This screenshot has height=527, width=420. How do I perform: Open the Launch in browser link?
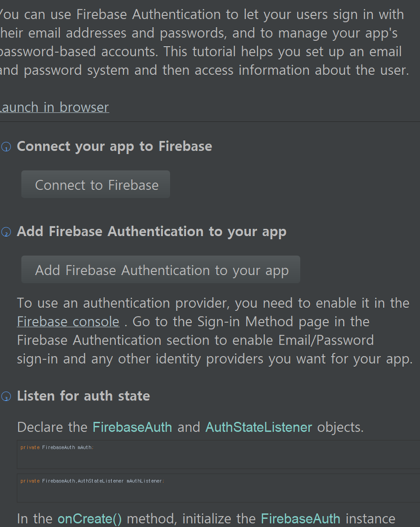pos(54,107)
